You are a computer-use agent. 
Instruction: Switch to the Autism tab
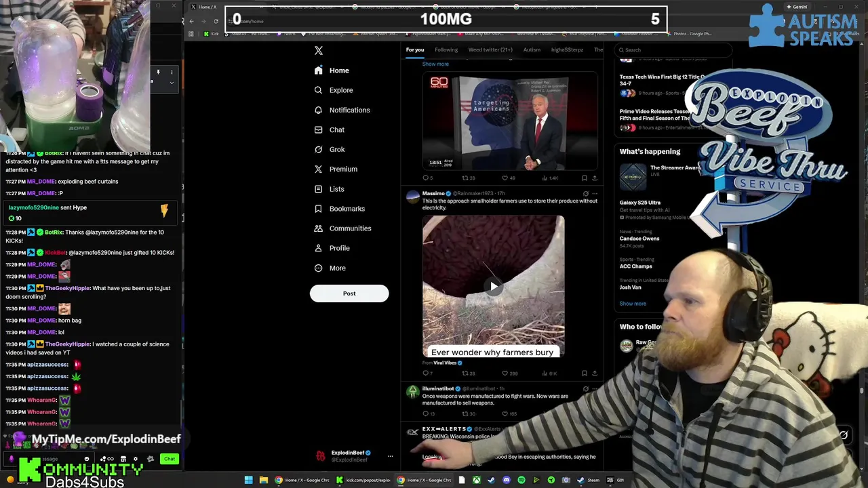coord(532,49)
